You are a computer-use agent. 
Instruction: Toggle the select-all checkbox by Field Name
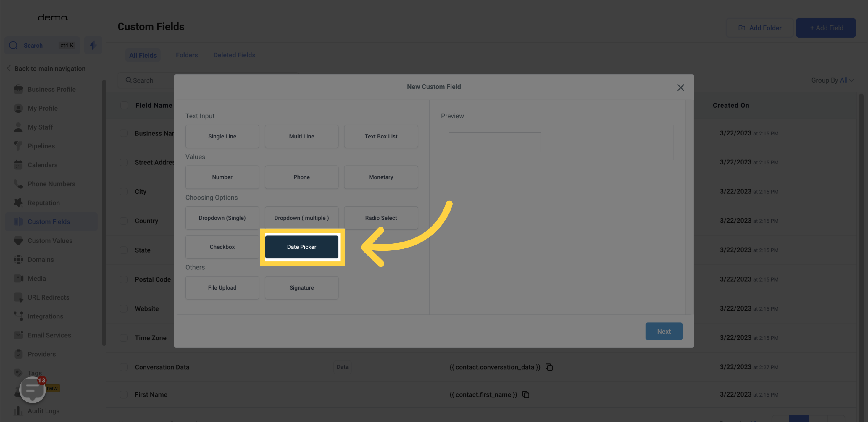pos(124,105)
